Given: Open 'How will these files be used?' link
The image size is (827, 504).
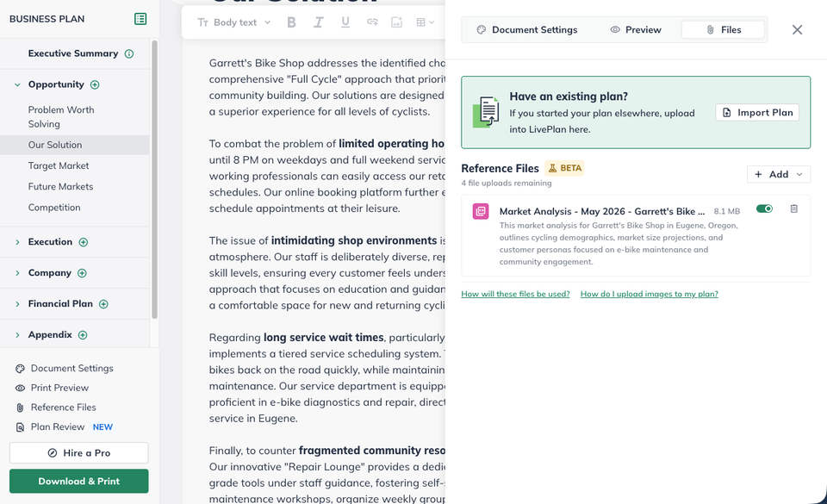Looking at the screenshot, I should point(515,294).
